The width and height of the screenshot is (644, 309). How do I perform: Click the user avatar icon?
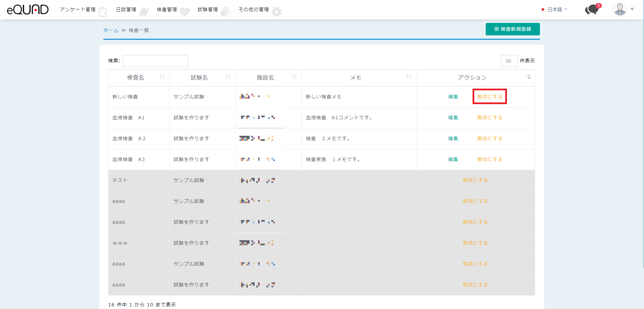click(620, 9)
